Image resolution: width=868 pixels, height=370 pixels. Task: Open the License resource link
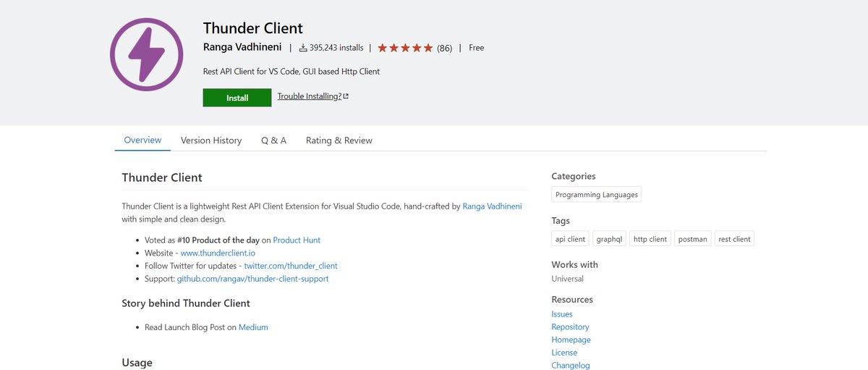click(x=564, y=353)
